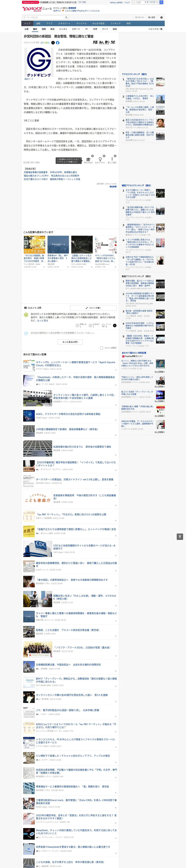Viewport: 186px width, 868px height.
Task: Click 記事に関する報告 report icon
Action: 32,162
